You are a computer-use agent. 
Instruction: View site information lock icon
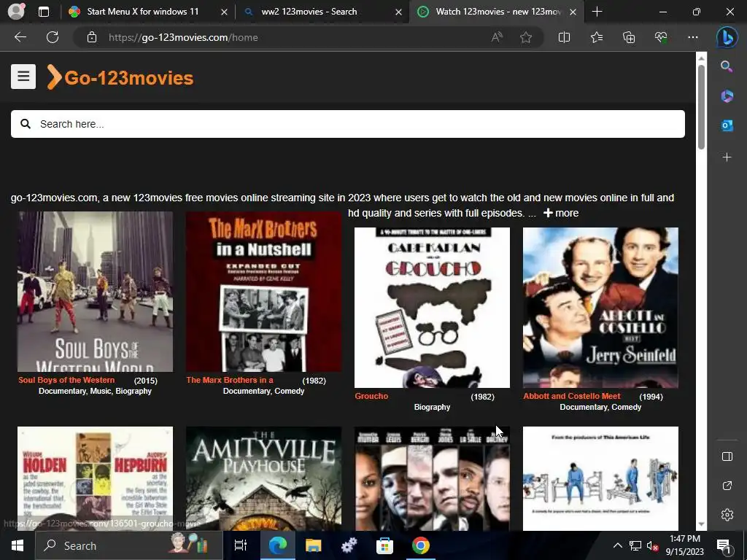click(x=92, y=37)
